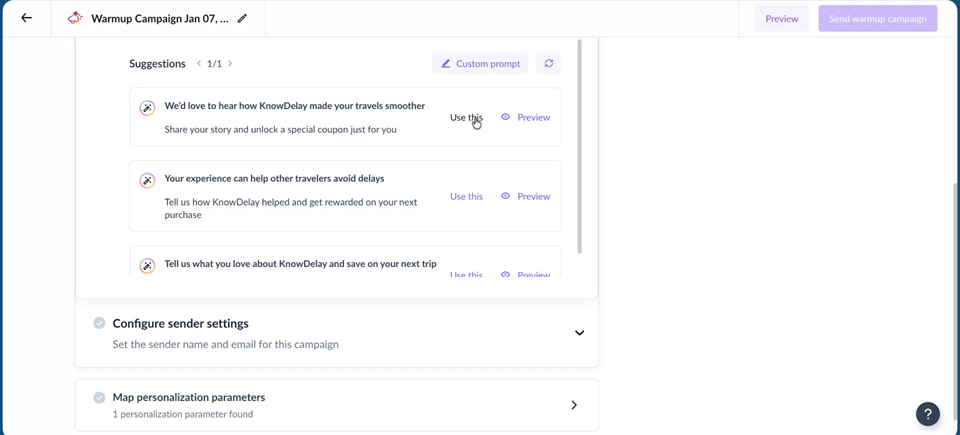
Task: Click the top bar Preview button
Action: tap(782, 18)
